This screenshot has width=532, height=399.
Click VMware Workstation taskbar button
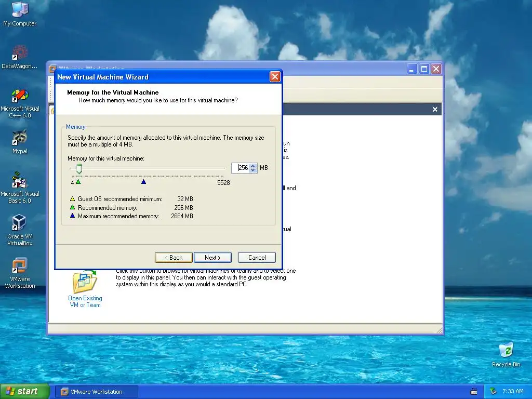click(96, 392)
